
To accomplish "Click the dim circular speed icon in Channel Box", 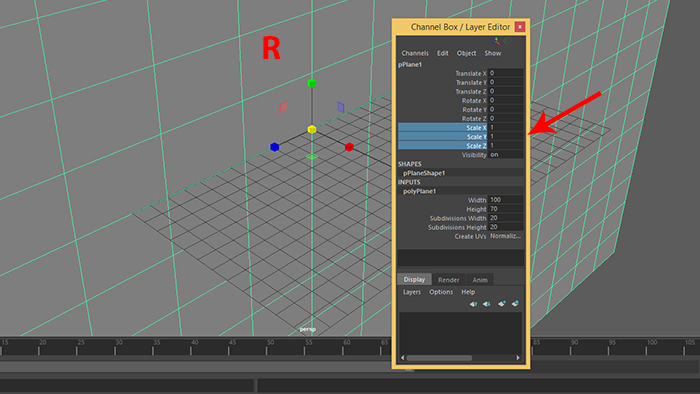I will (508, 41).
